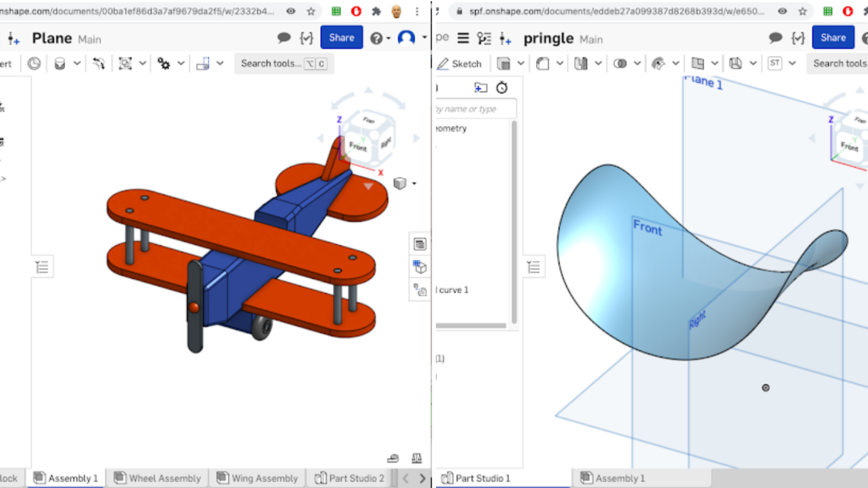868x488 pixels.
Task: Expand the ST tool dropdown arrow
Action: coord(792,64)
